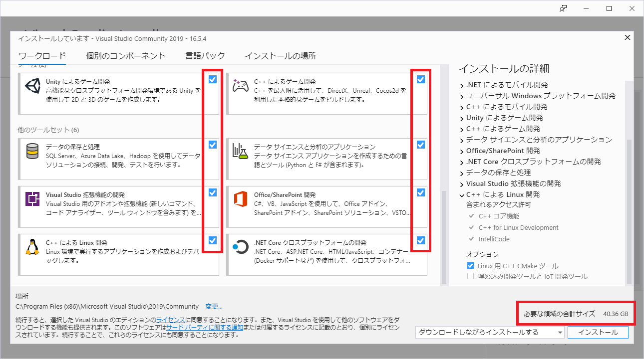Click the 他のツールセット (6) section heading
The height and width of the screenshot is (359, 644).
(48, 130)
